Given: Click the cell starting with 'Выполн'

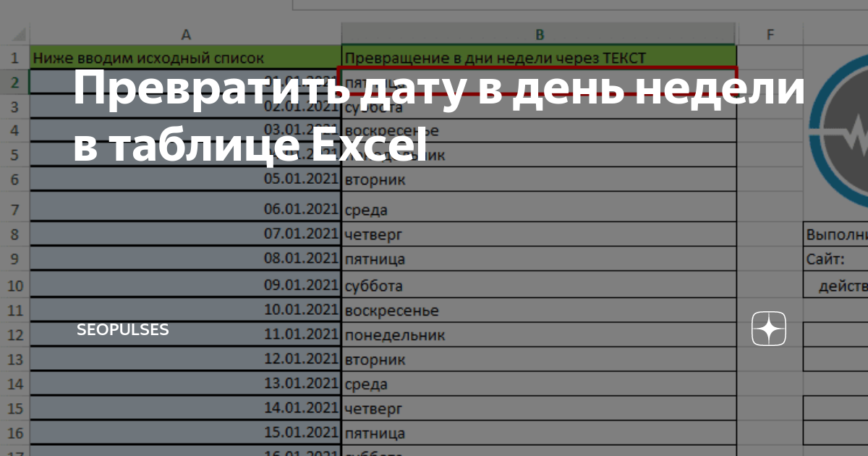Looking at the screenshot, I should (x=837, y=233).
